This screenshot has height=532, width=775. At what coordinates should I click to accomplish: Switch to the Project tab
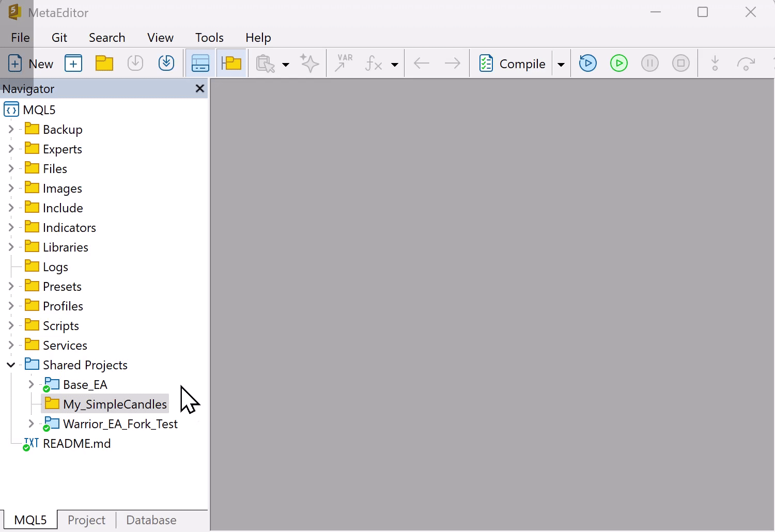point(86,520)
